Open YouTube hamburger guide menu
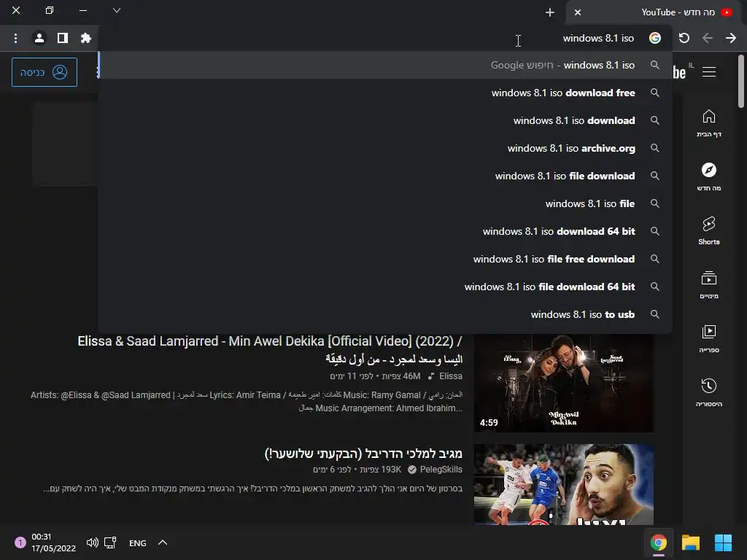747x560 pixels. [709, 72]
